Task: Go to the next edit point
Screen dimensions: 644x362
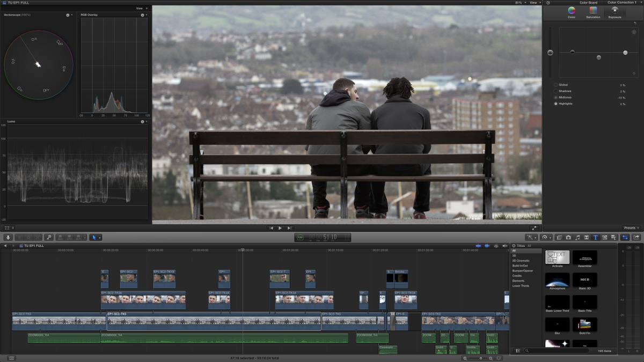Action: (x=289, y=228)
